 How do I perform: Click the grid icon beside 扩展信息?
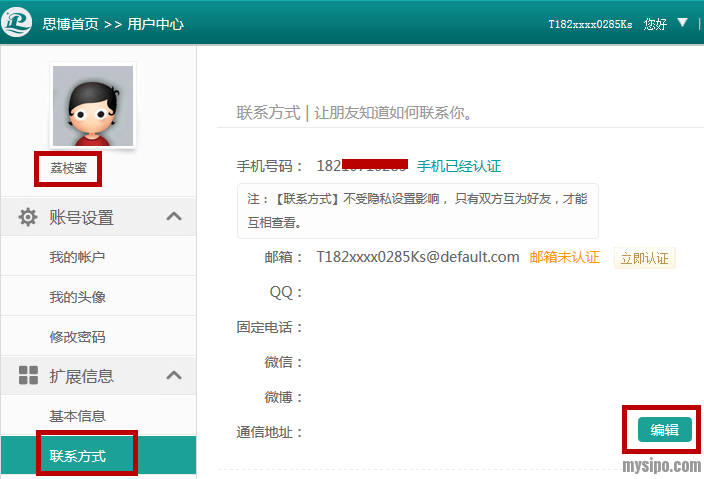[28, 376]
